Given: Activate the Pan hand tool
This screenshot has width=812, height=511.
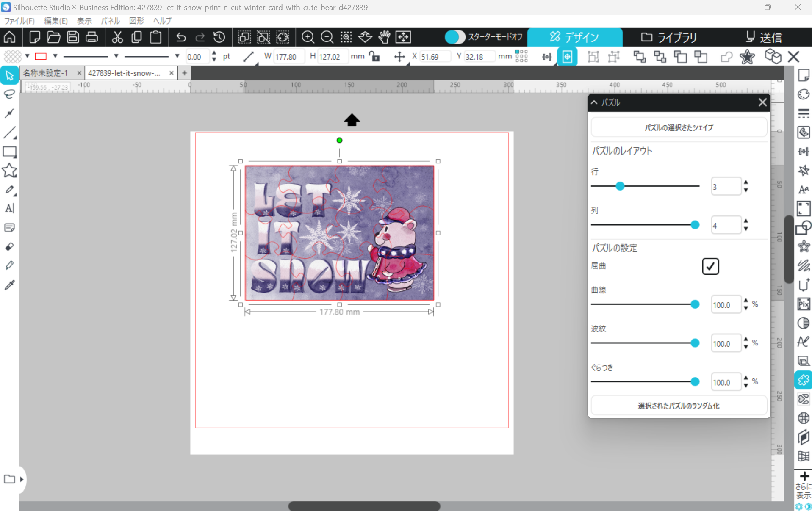Looking at the screenshot, I should pos(384,37).
